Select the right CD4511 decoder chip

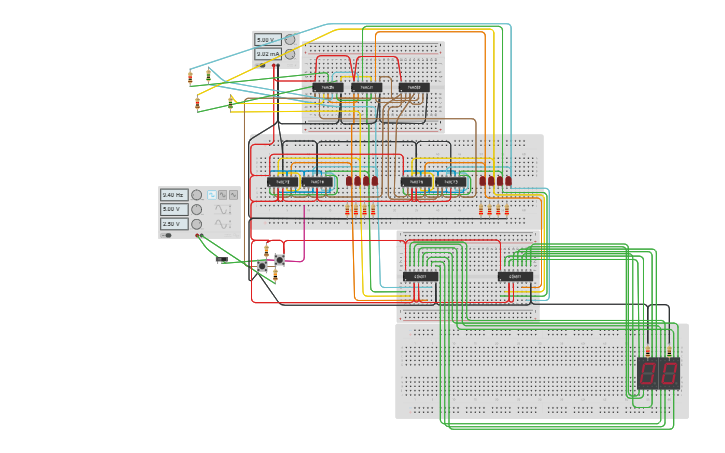(x=515, y=276)
